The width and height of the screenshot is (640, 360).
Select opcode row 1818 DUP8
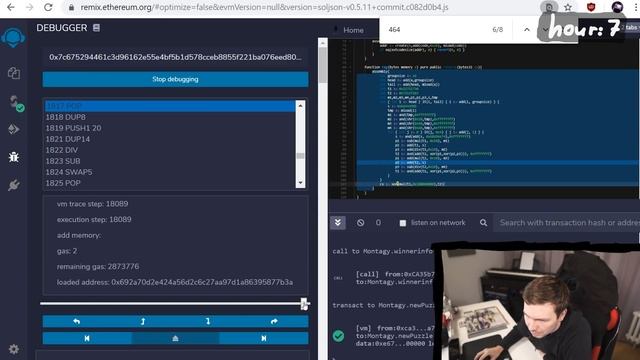(169, 117)
